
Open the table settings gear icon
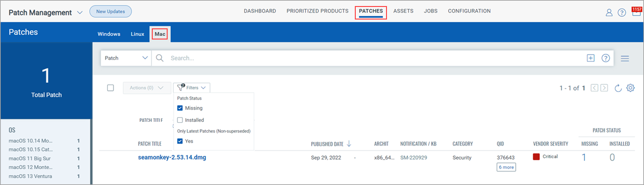click(x=630, y=88)
